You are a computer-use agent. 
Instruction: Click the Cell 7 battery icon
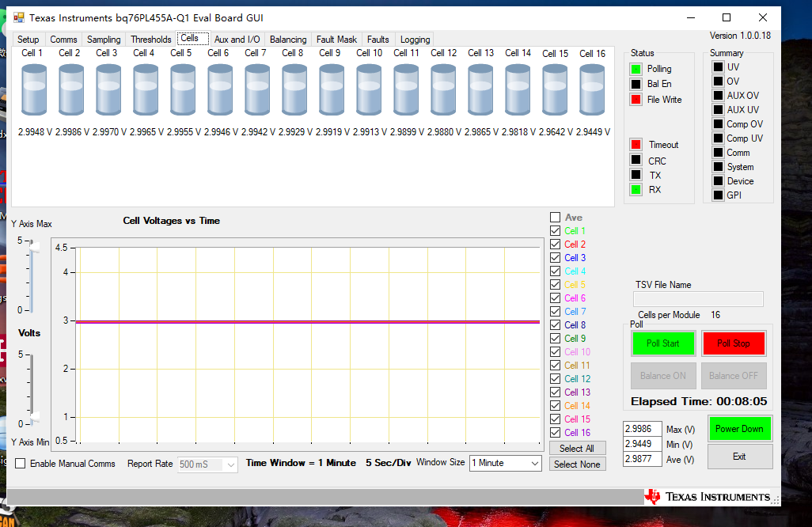(x=257, y=89)
